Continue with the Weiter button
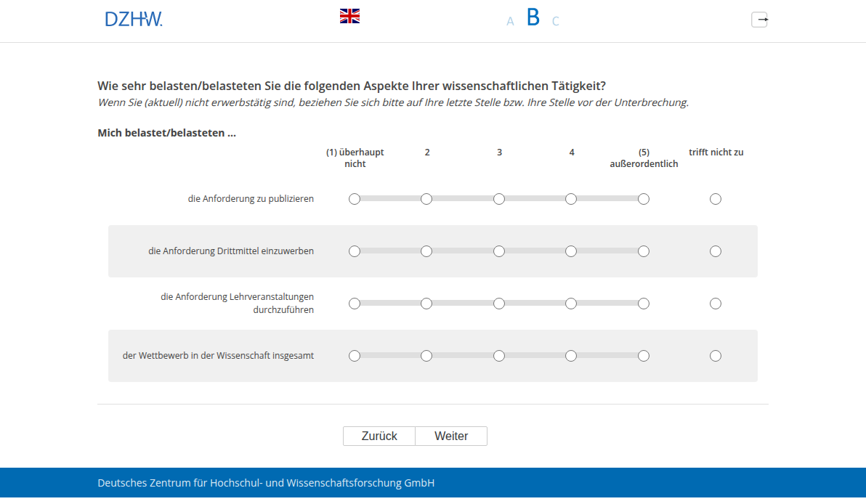Viewport: 866px width, 504px height. click(451, 436)
